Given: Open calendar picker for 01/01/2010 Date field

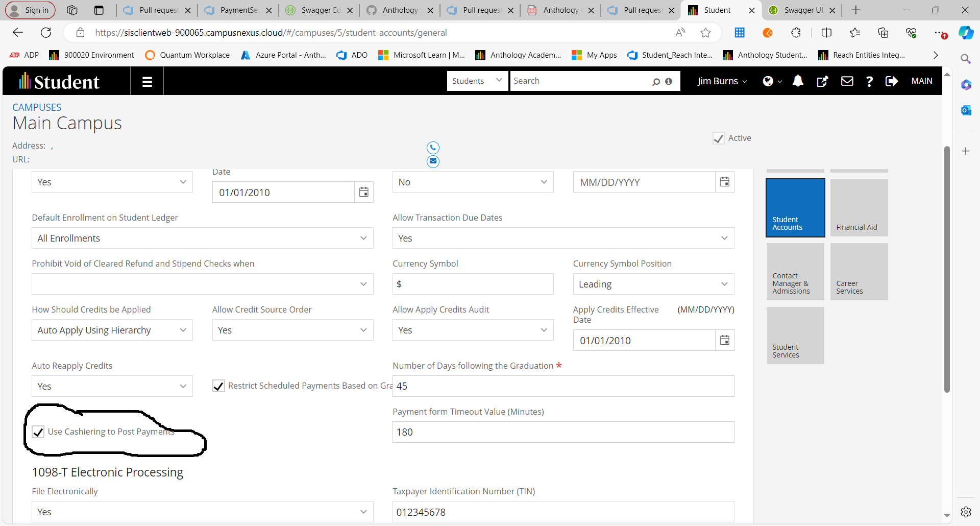Looking at the screenshot, I should coord(364,192).
